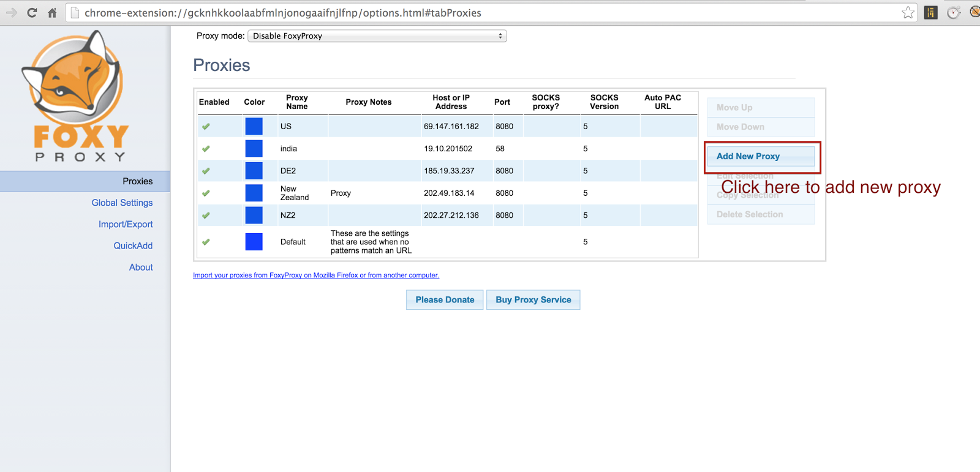980x472 pixels.
Task: Open the import proxies from Firefox link
Action: 316,275
